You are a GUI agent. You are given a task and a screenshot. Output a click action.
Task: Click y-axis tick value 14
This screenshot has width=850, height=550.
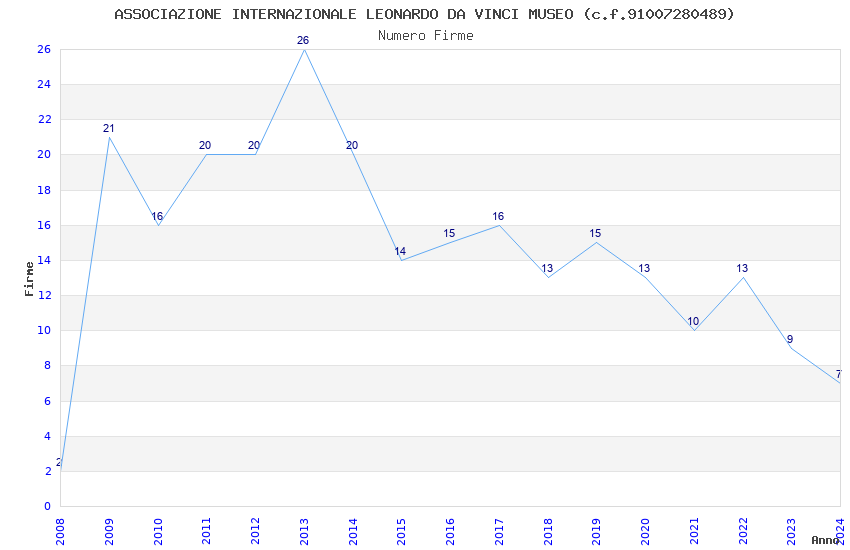click(x=44, y=260)
